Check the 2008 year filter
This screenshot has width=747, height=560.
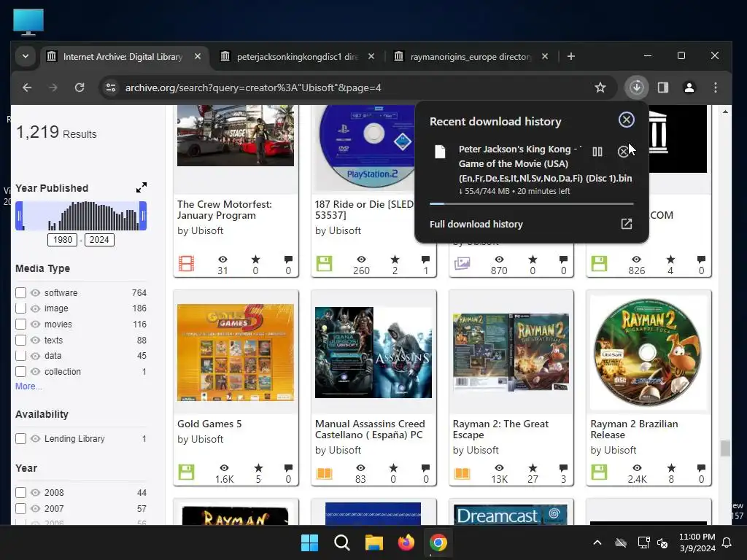20,492
